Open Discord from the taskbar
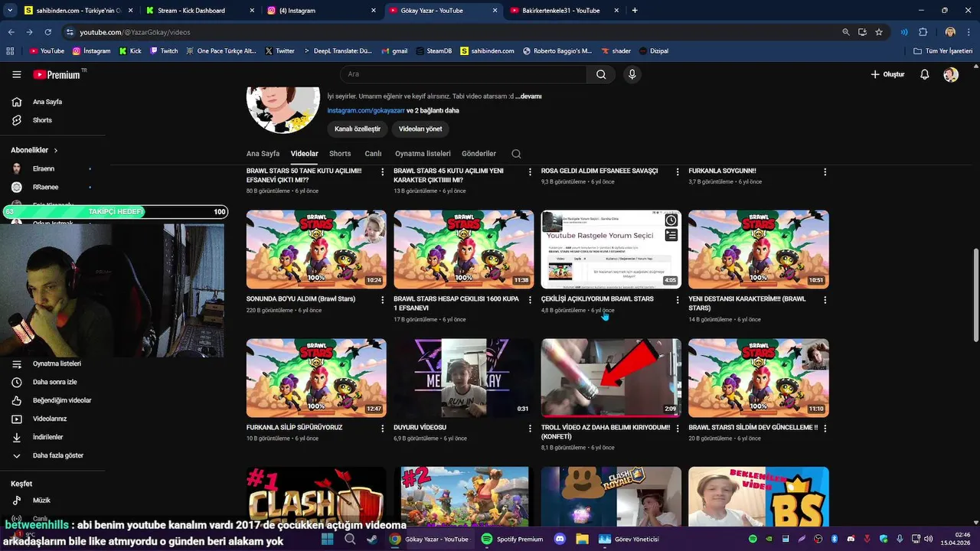 pos(560,539)
